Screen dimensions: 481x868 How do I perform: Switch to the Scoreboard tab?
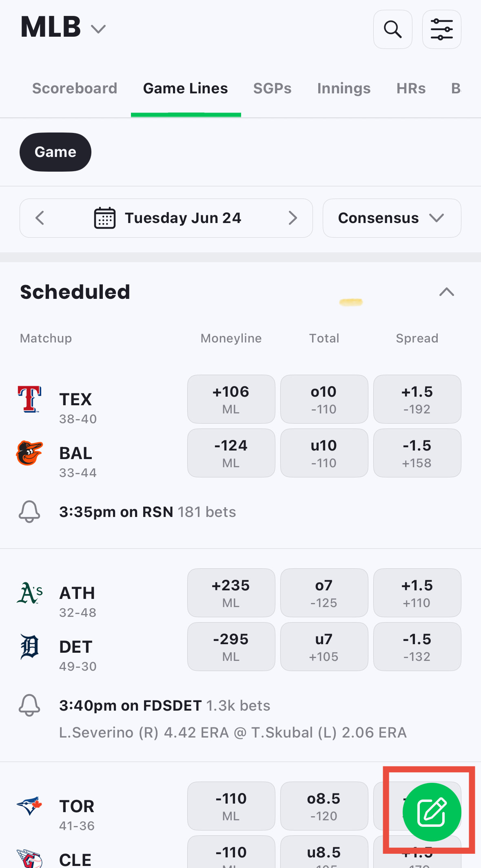point(75,88)
